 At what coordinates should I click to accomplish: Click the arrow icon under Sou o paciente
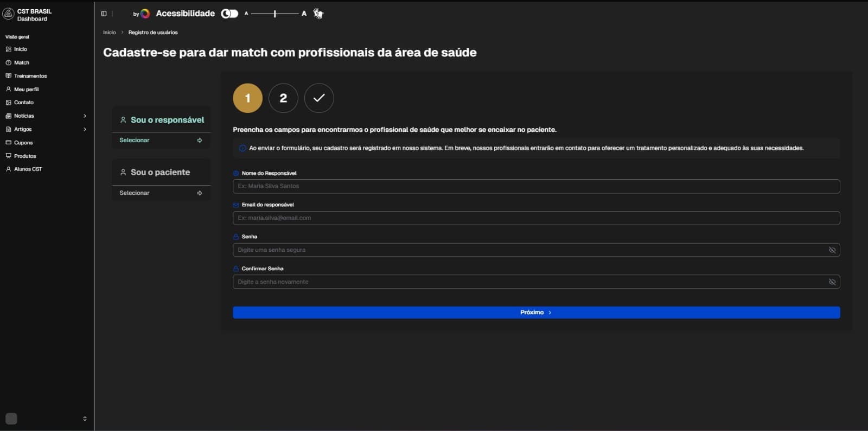[x=200, y=193]
